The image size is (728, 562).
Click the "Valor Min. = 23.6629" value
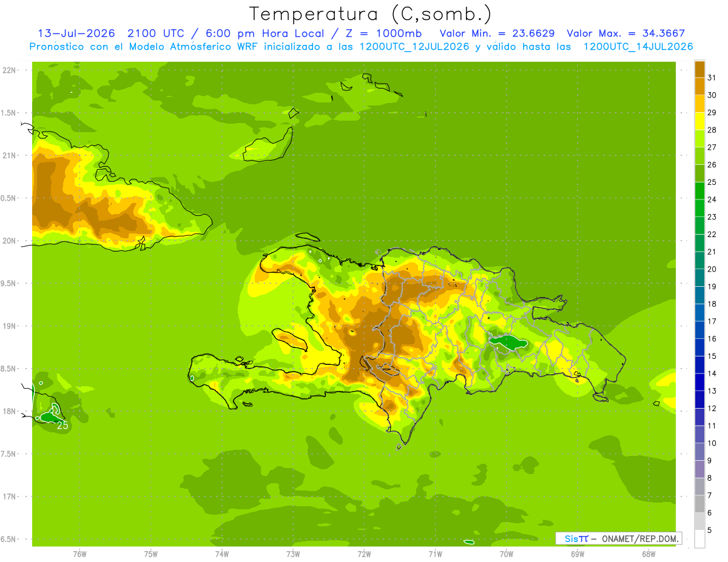point(497,33)
